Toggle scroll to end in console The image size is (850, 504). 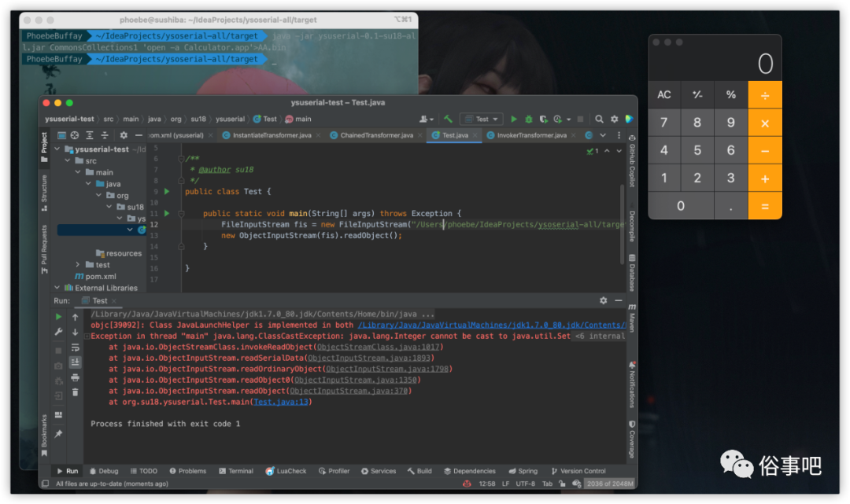[75, 362]
